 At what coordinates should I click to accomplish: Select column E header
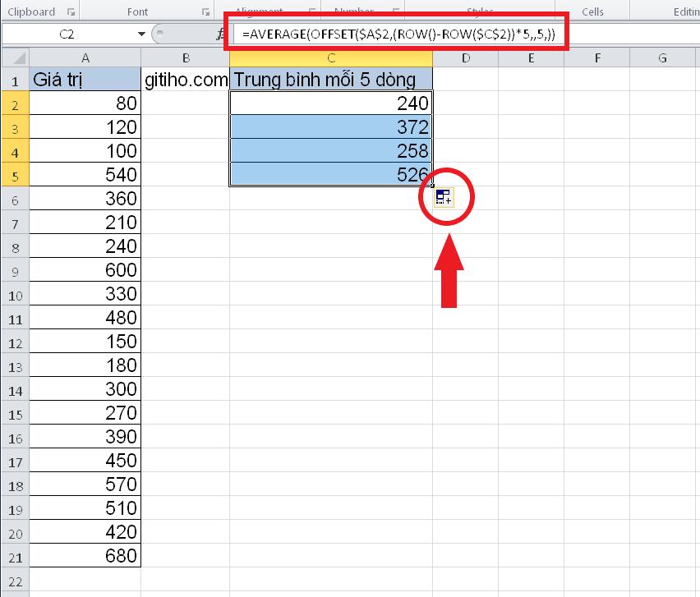tap(532, 57)
